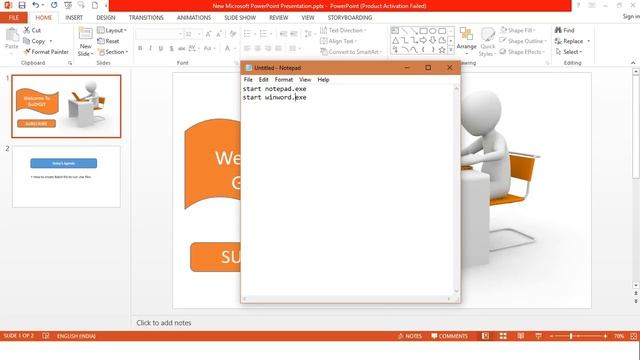Select the text box shape in the gallery
640x360 pixels.
pos(395,31)
